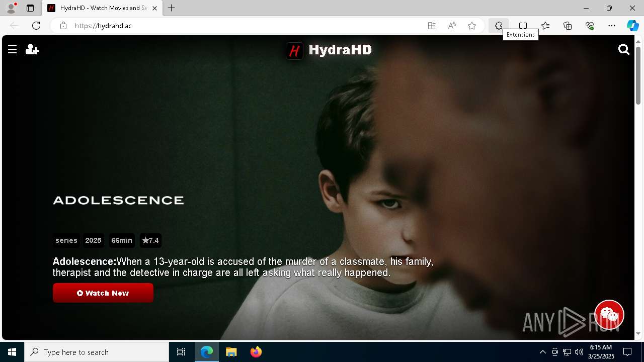Open Task View icon
Screen dimensions: 644x362
(x=181, y=352)
